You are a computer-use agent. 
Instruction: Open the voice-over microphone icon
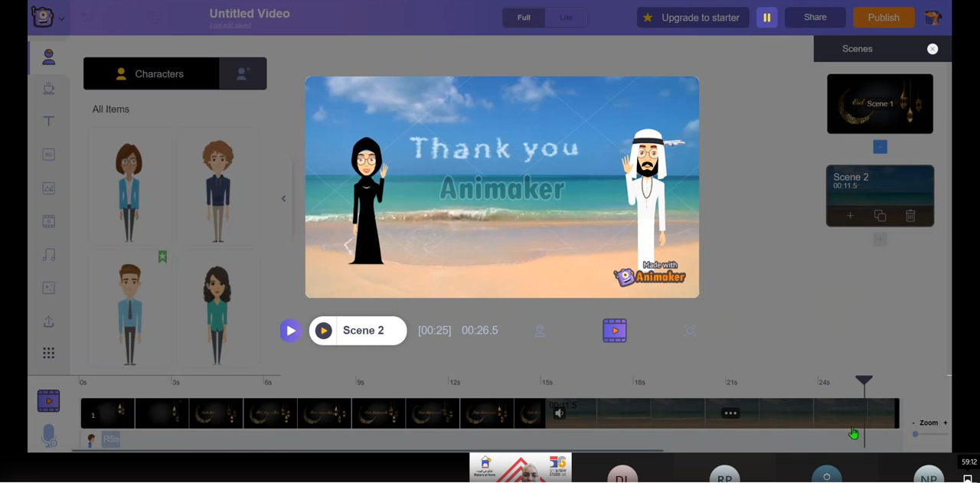point(49,436)
